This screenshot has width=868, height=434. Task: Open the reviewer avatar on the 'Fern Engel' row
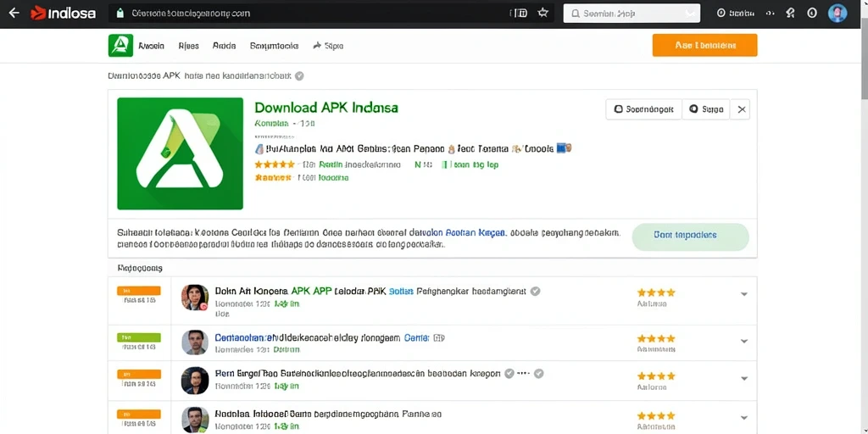coord(195,381)
